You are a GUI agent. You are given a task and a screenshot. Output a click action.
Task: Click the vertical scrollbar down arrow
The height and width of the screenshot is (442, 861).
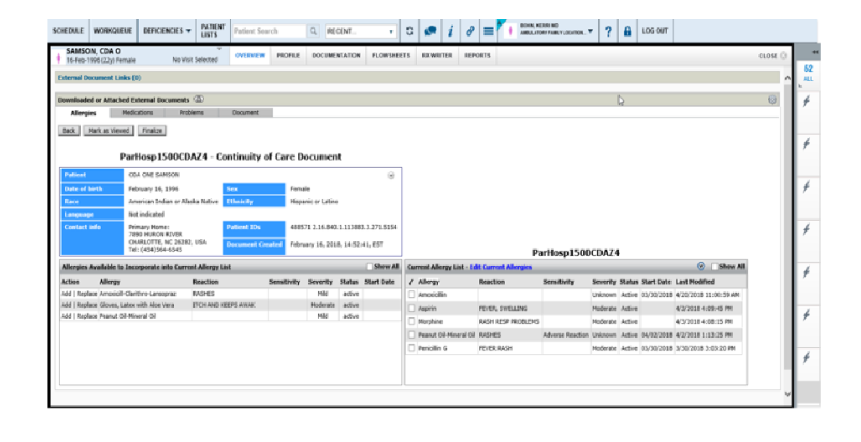click(x=789, y=393)
